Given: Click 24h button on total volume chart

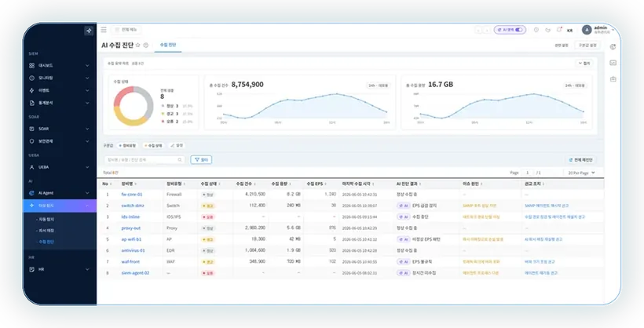Looking at the screenshot, I should pos(575,86).
